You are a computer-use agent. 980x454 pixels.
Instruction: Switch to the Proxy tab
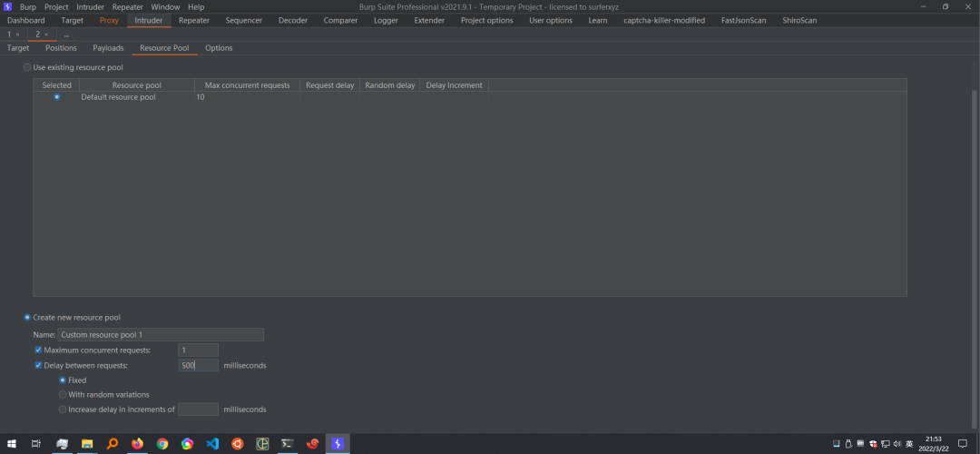(x=110, y=21)
